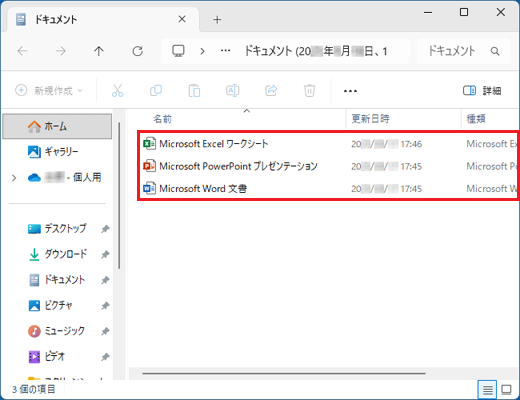Viewport: 520px width, 400px height.
Task: Toggle the 詳細 details pane
Action: [482, 90]
